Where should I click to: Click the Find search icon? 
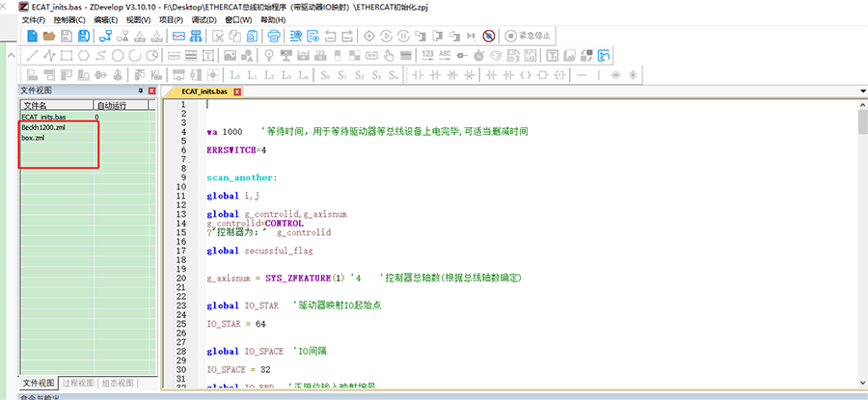pos(296,37)
